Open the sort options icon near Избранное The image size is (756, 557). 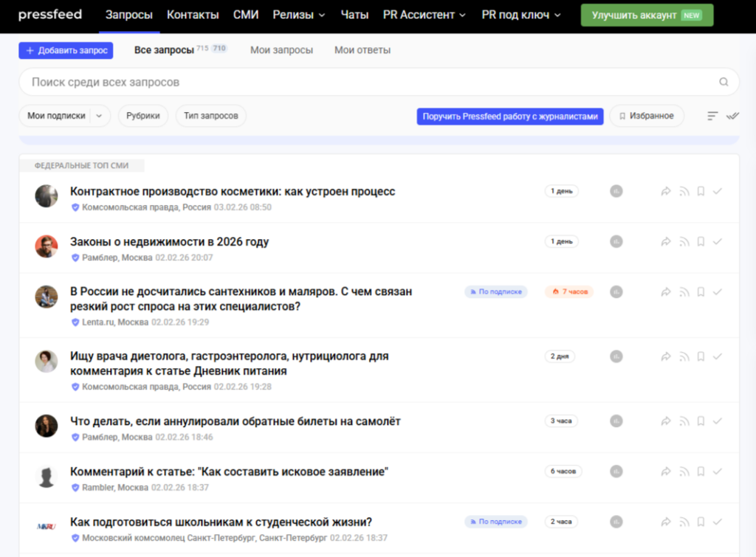711,115
